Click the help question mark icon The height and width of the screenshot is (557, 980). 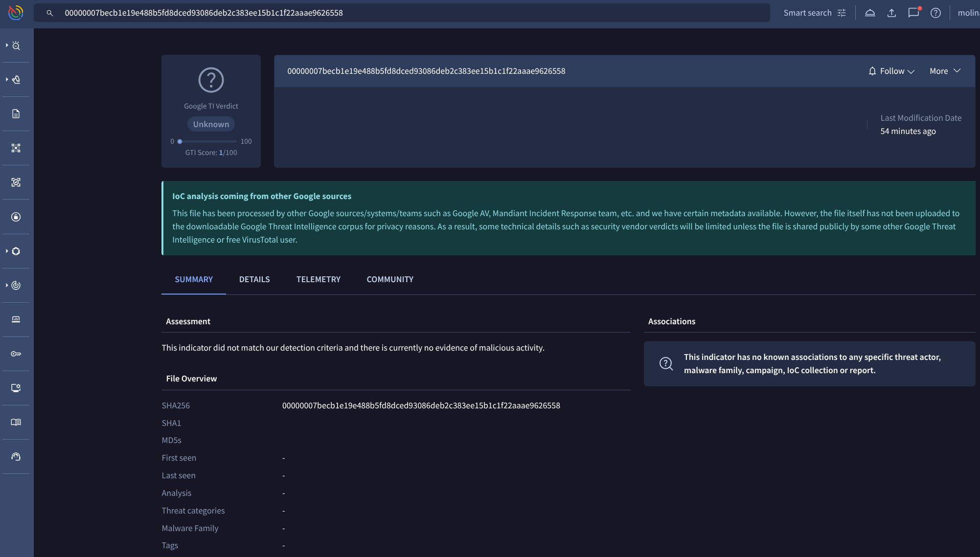click(935, 13)
